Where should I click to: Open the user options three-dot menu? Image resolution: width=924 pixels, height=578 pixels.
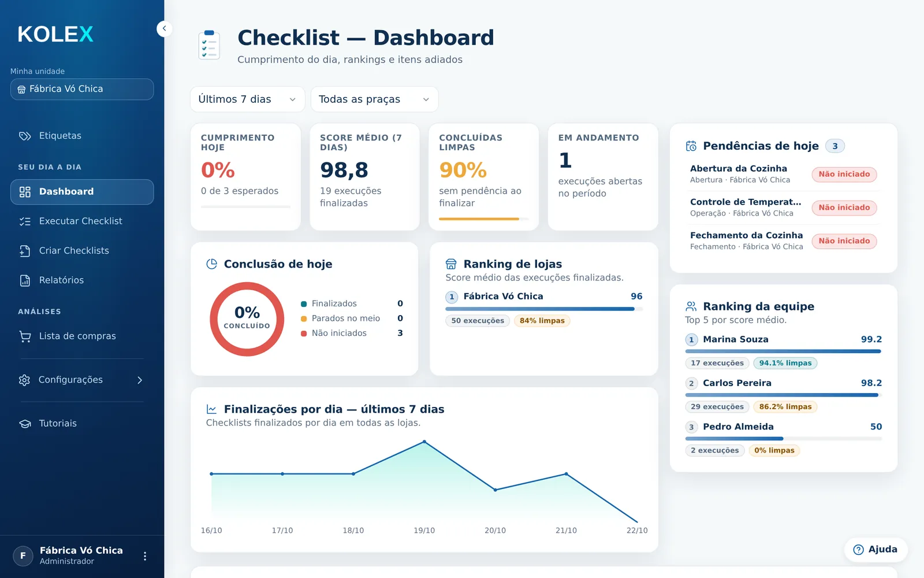[145, 556]
